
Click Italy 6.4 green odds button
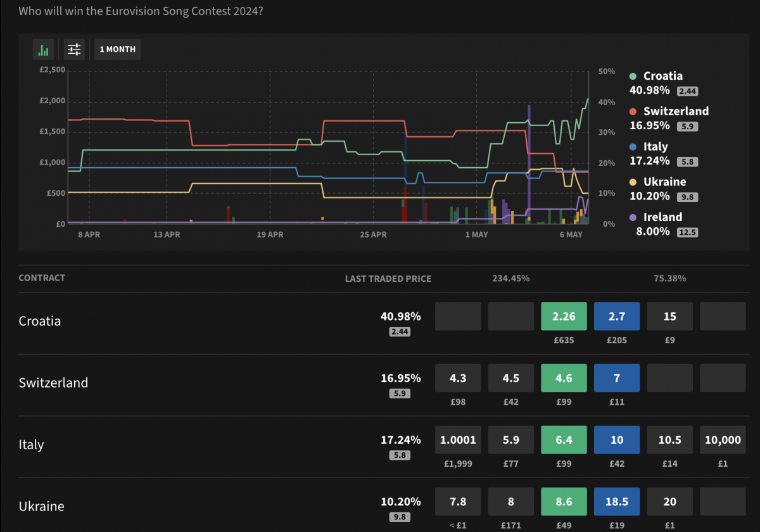(564, 440)
